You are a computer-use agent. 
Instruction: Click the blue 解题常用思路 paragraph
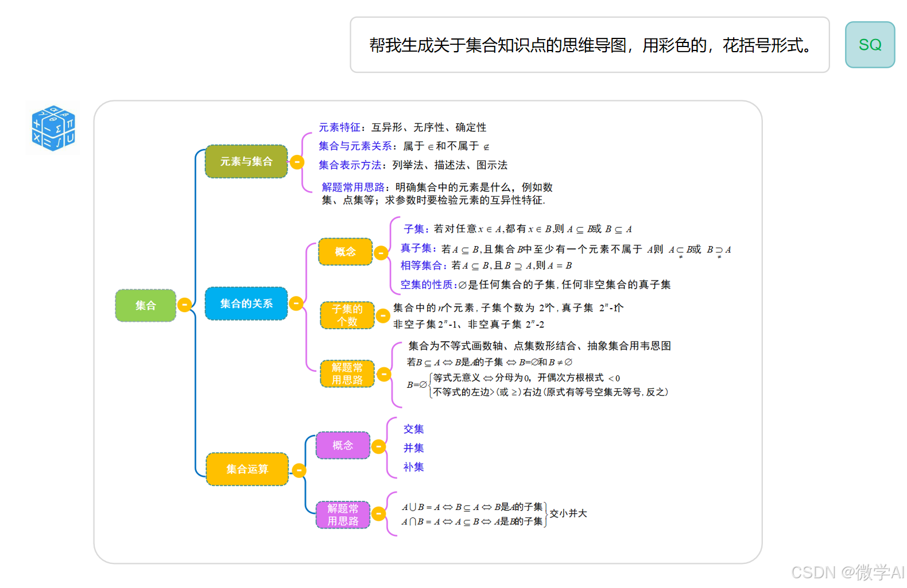[437, 193]
